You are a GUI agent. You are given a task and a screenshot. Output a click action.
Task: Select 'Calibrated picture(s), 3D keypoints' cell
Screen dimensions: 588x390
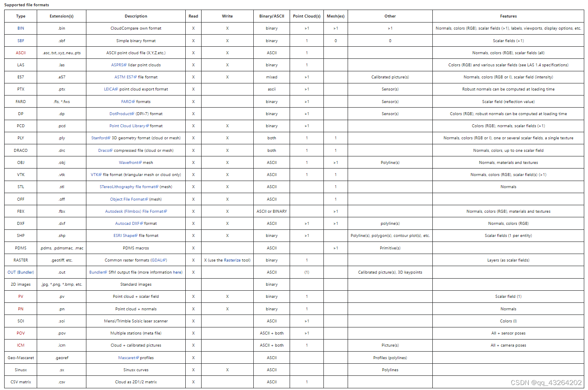click(x=390, y=272)
